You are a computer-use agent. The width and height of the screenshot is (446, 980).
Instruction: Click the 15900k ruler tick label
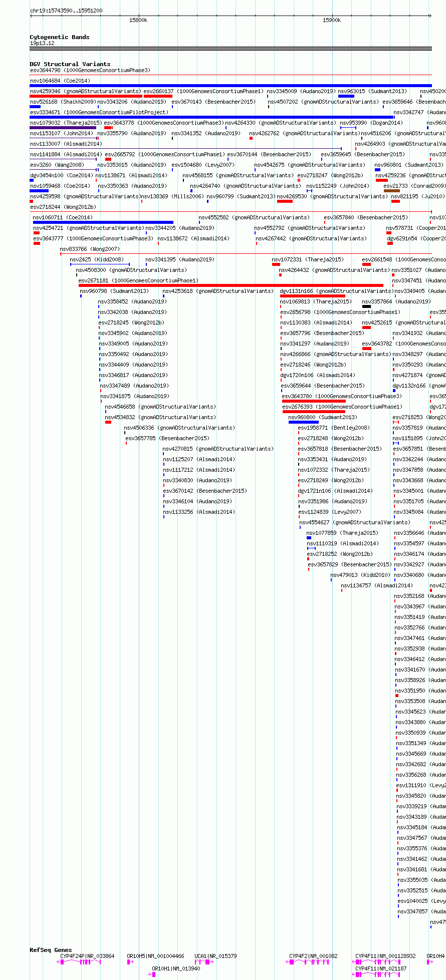332,20
